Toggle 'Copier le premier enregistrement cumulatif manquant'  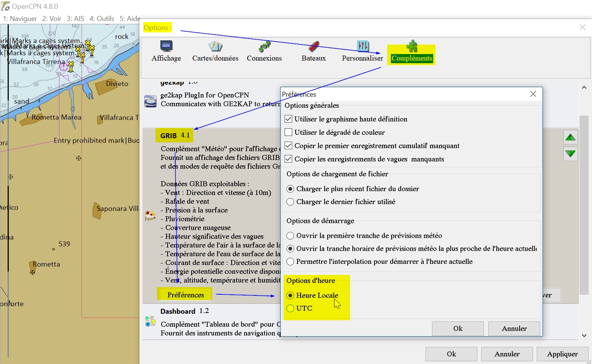pos(288,146)
